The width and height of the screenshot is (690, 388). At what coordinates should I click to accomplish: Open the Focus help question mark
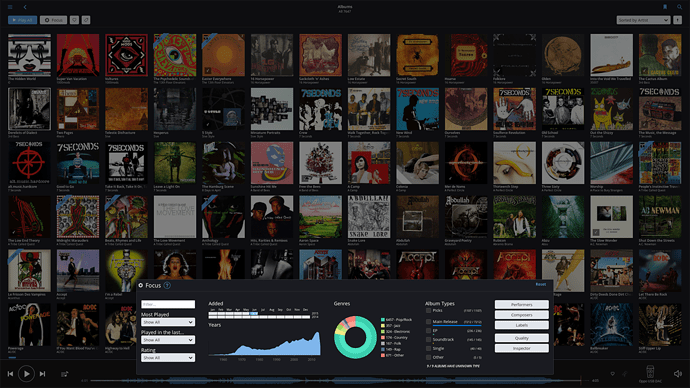click(167, 286)
